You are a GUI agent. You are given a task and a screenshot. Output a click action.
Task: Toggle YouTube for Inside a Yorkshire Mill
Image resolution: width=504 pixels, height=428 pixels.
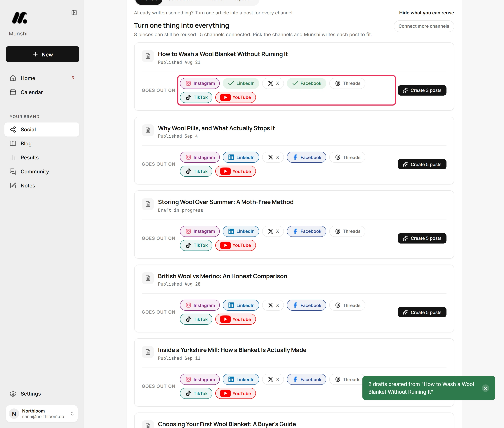pos(235,394)
